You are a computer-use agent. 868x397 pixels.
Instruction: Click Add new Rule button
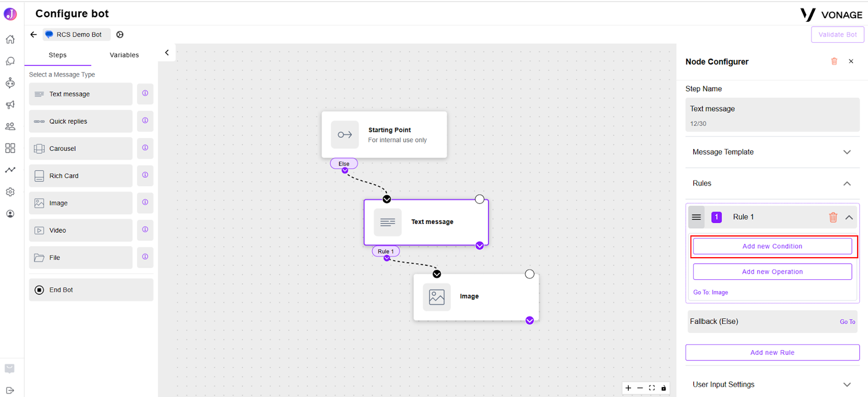[773, 353]
